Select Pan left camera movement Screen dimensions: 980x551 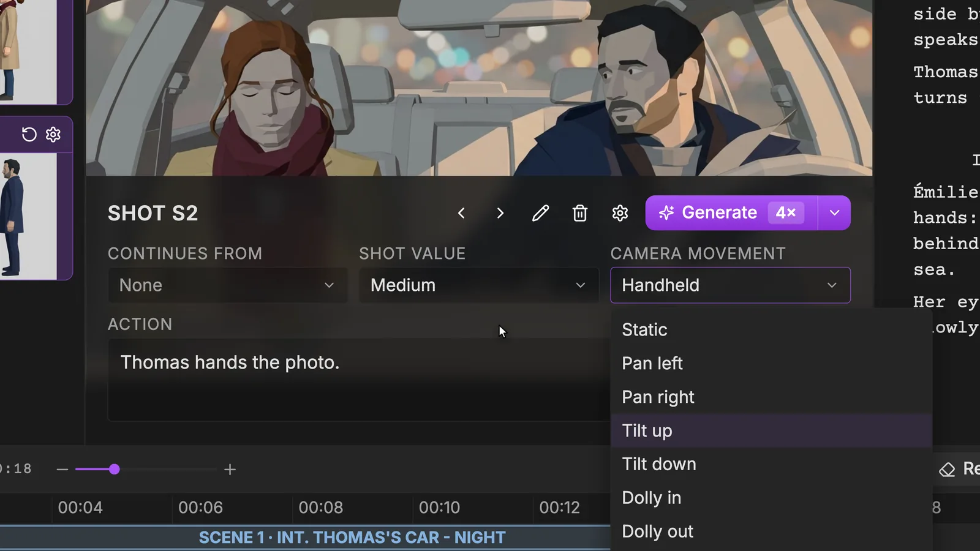(771, 364)
